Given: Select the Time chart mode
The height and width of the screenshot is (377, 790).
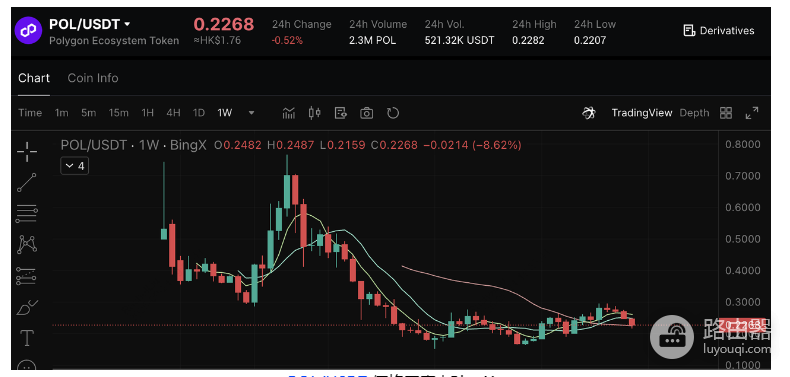Looking at the screenshot, I should tap(30, 113).
